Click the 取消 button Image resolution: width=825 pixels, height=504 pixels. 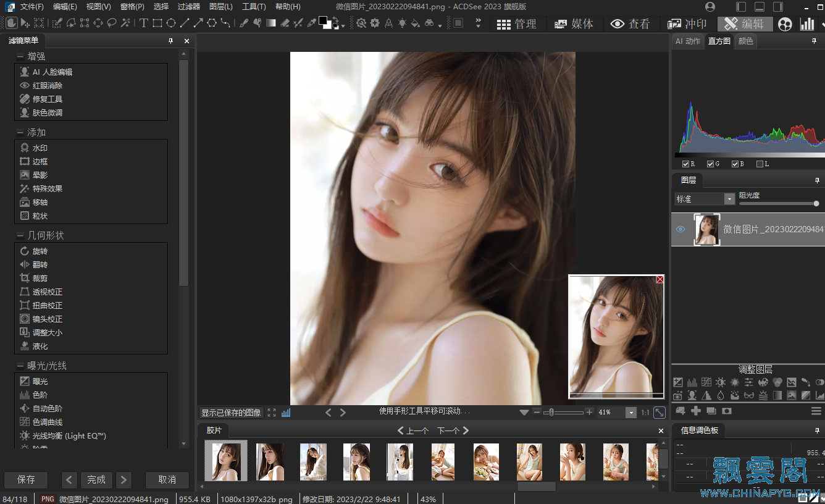(167, 479)
